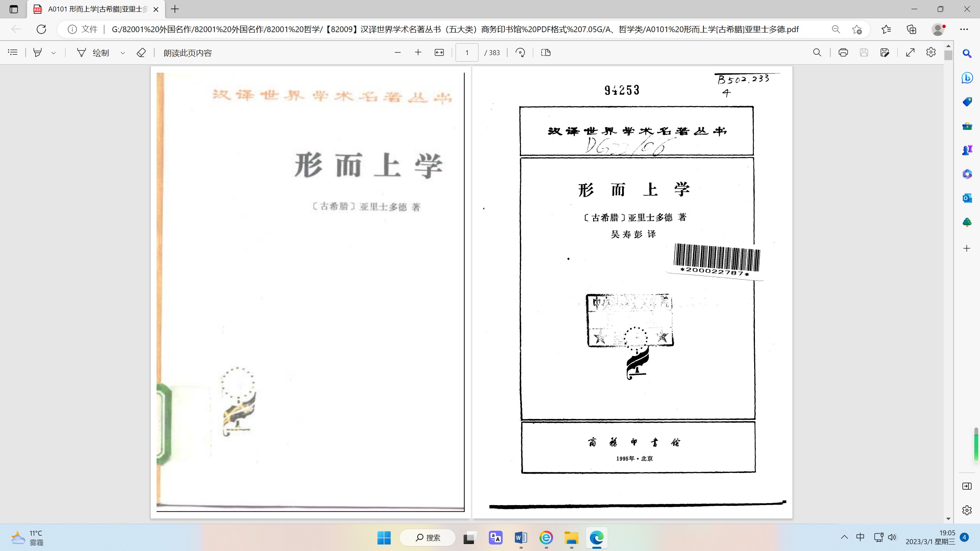This screenshot has width=980, height=551.
Task: Switch input method 中 indicator
Action: tap(860, 537)
